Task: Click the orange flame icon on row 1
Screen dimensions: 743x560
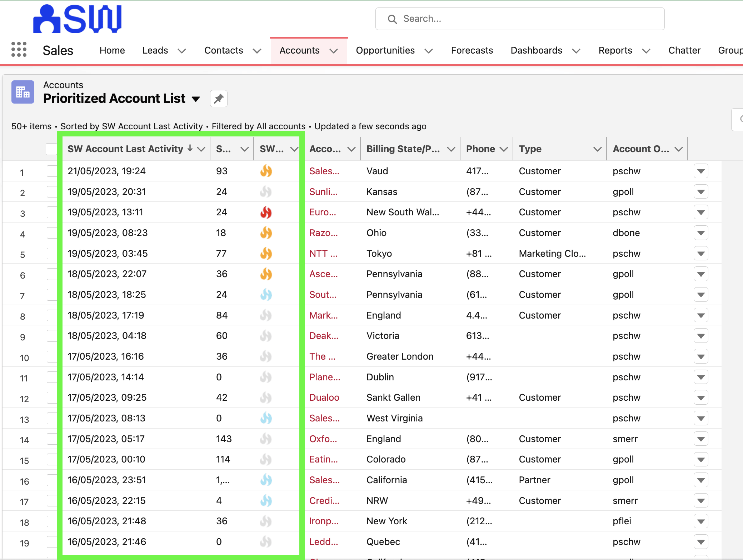Action: (266, 171)
